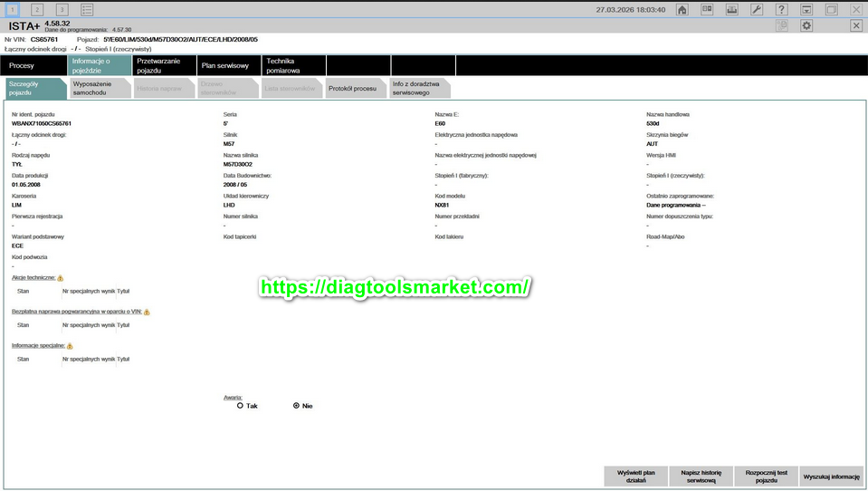The height and width of the screenshot is (491, 868).
Task: Click Rozpocznij test pojazdu button
Action: click(x=766, y=476)
